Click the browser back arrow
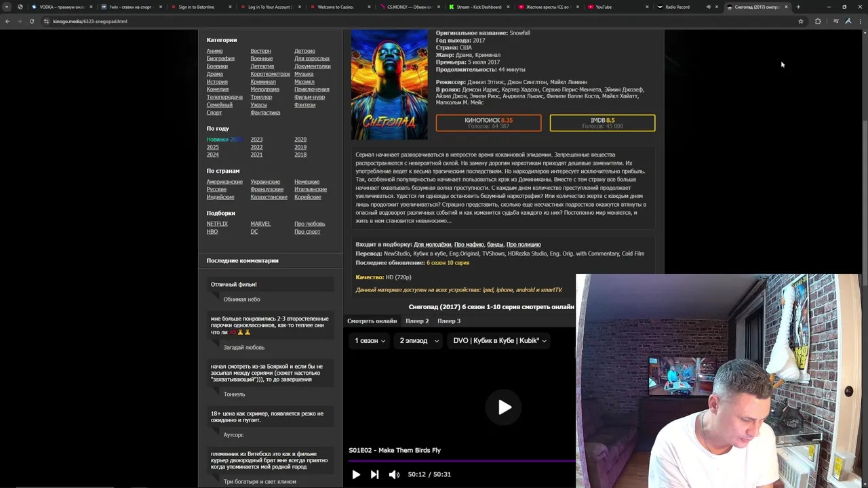 7,21
